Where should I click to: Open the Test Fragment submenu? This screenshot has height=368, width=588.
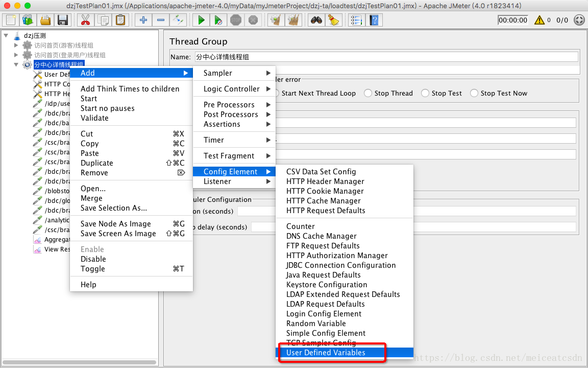[x=234, y=155]
